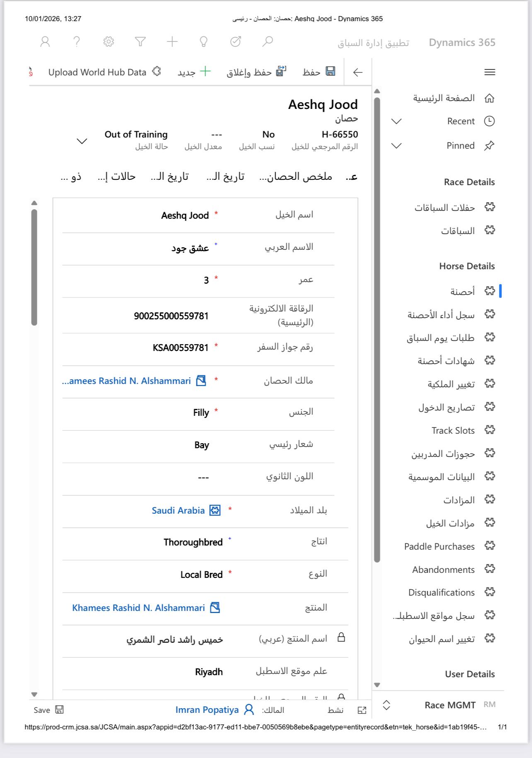Click the search magnifier icon
Image resolution: width=532 pixels, height=758 pixels.
pos(268,41)
